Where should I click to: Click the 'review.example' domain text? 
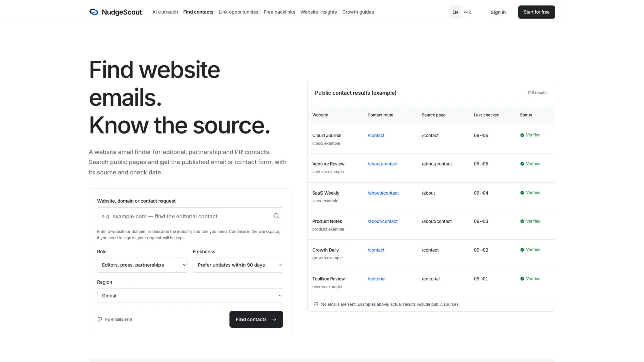(327, 287)
